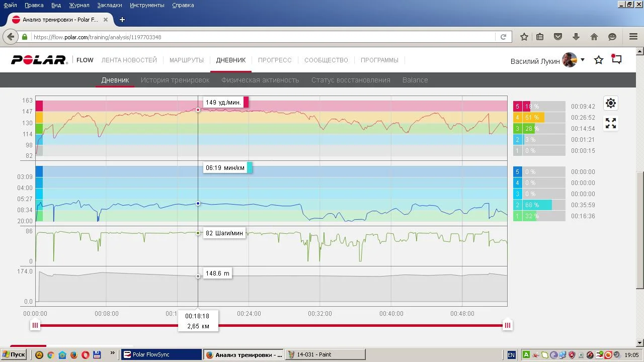
Task: Click the address bar URL field
Action: pos(262,37)
